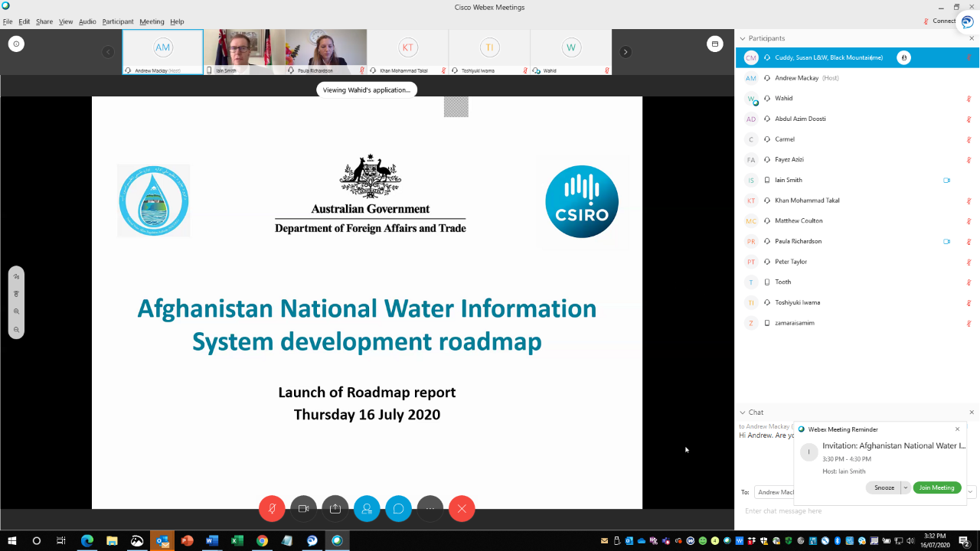Open Excel from the Windows taskbar
The image size is (980, 551).
tap(237, 541)
